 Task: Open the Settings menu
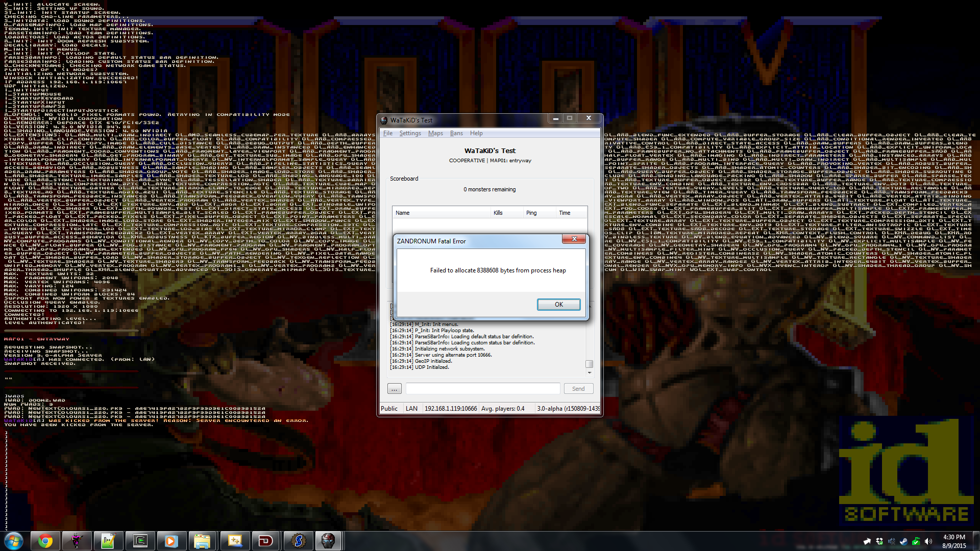click(410, 133)
